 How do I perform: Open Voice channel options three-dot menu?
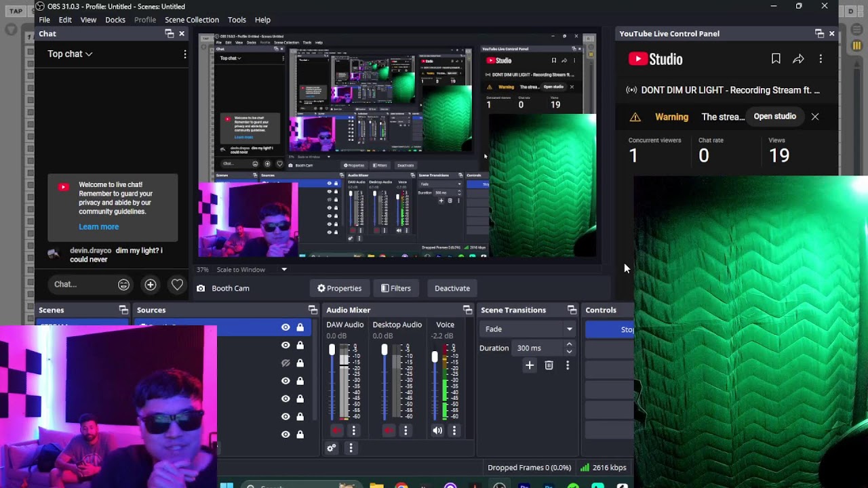(x=454, y=430)
